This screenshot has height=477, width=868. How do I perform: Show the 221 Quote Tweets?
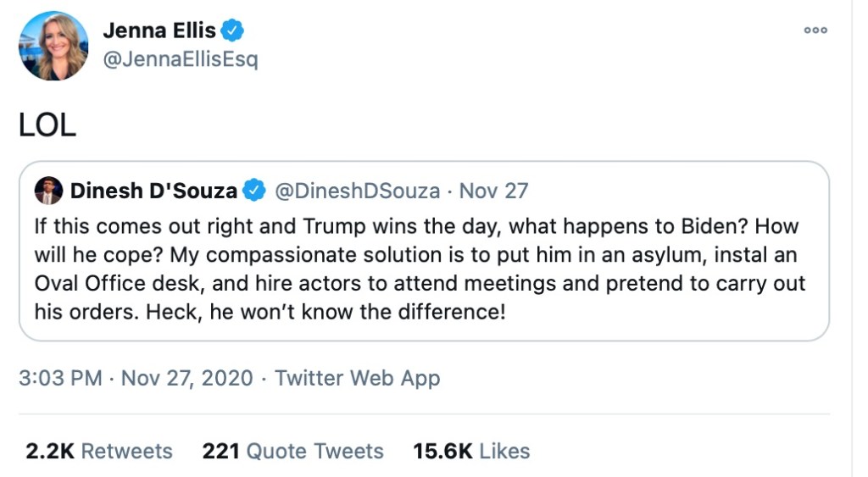point(292,451)
